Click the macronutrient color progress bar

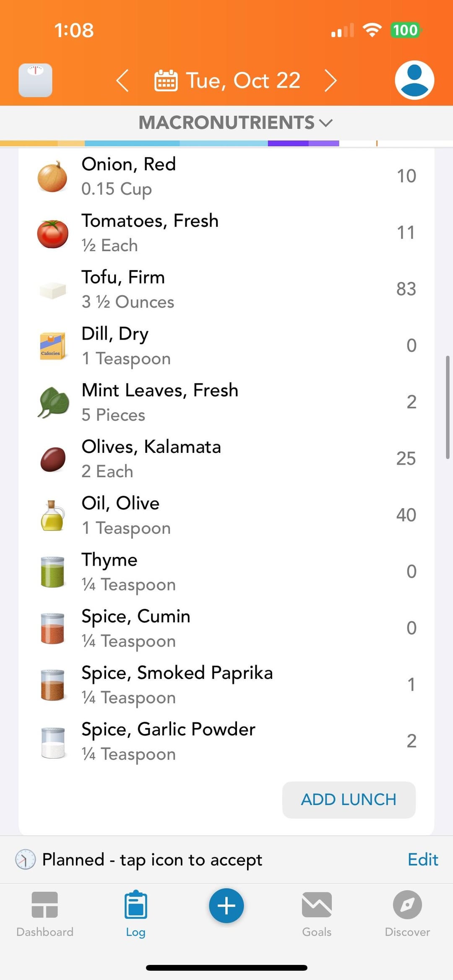click(189, 143)
